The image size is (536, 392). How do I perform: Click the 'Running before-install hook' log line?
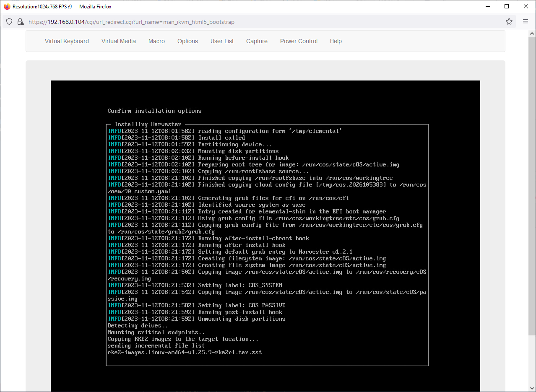(198, 158)
